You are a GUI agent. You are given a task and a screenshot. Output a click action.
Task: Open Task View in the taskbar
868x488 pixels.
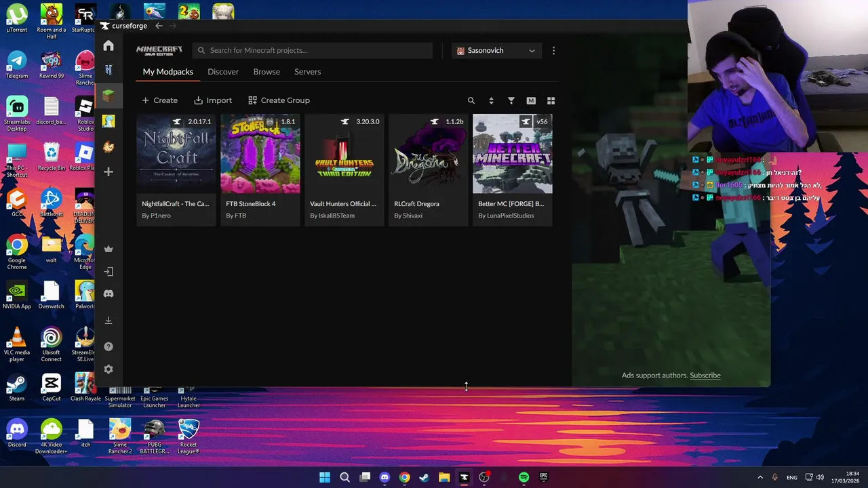(x=365, y=477)
